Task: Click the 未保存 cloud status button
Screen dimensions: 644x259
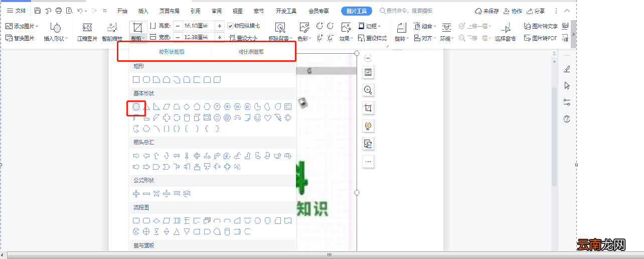Action: point(487,11)
